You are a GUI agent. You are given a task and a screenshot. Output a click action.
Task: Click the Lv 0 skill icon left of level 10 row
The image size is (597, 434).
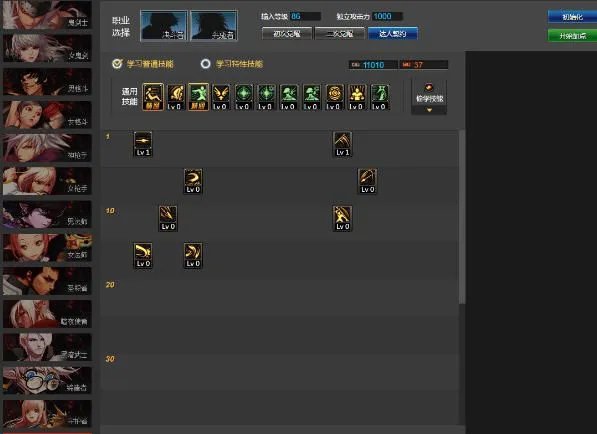(168, 218)
